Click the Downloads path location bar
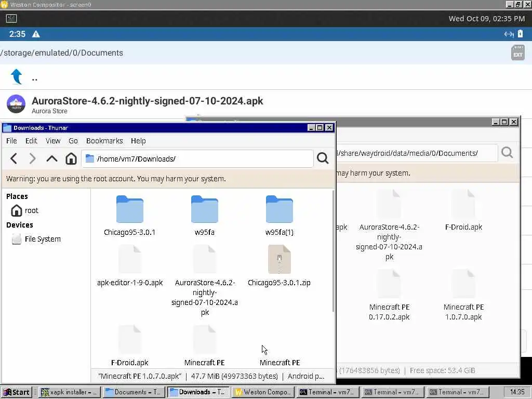This screenshot has height=399, width=532. tap(197, 158)
